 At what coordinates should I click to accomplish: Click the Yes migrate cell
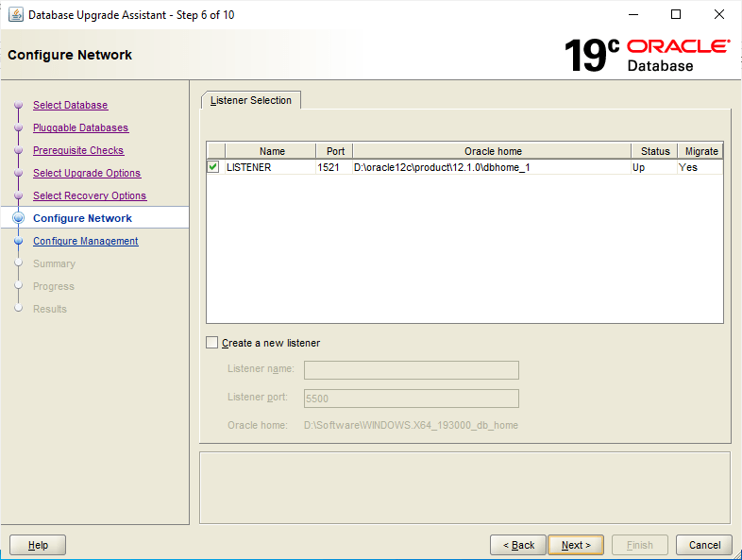[x=700, y=167]
